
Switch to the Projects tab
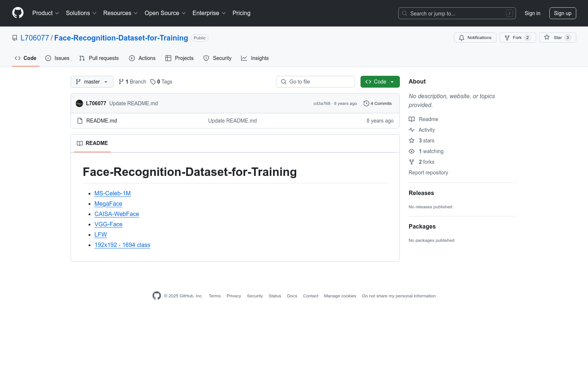pyautogui.click(x=179, y=58)
